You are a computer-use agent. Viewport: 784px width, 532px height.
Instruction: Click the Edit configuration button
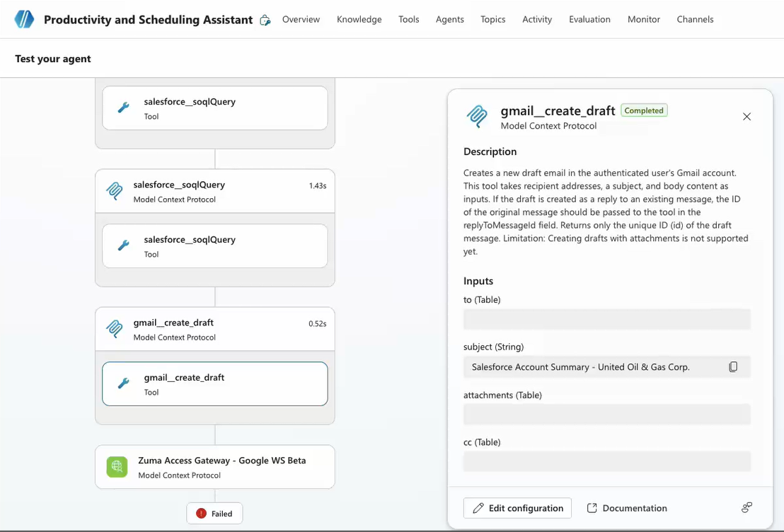[x=517, y=508]
